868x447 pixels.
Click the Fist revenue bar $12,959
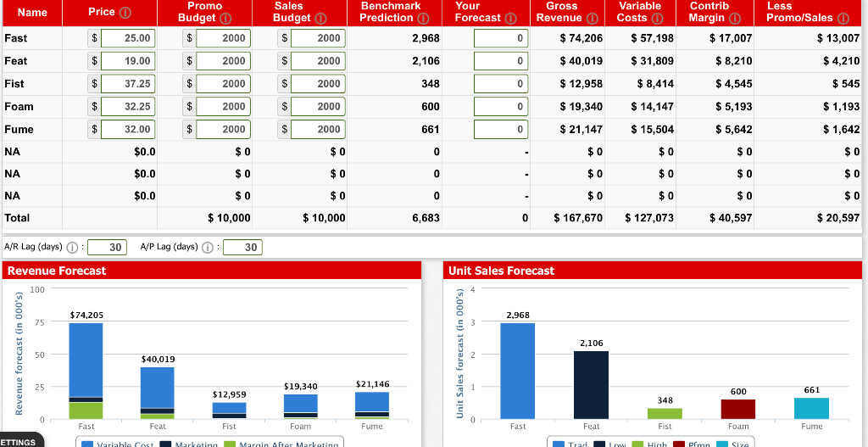point(229,411)
